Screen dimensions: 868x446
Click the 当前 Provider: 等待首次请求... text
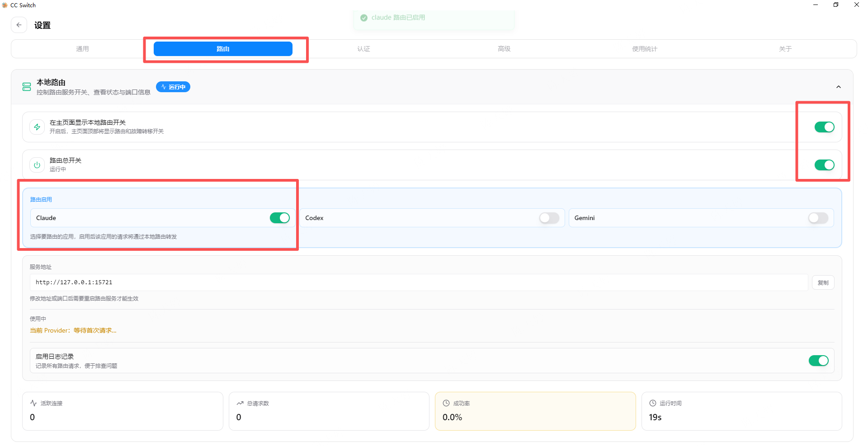click(x=73, y=330)
